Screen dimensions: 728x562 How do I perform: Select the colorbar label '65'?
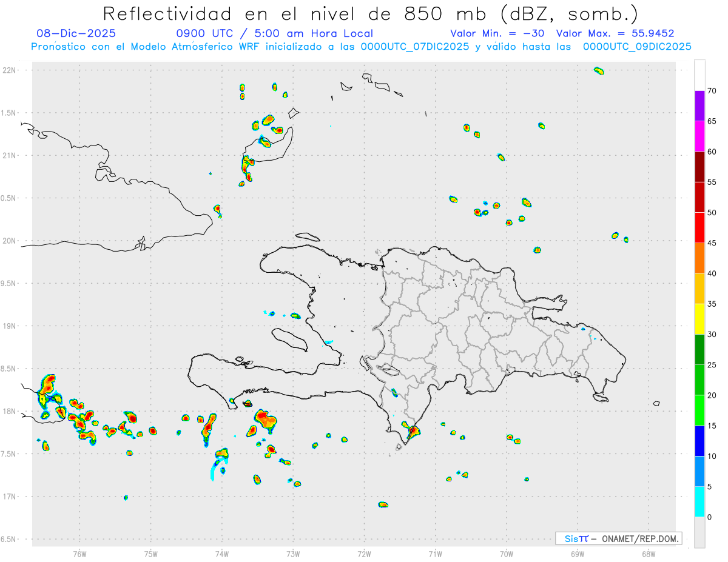point(712,121)
